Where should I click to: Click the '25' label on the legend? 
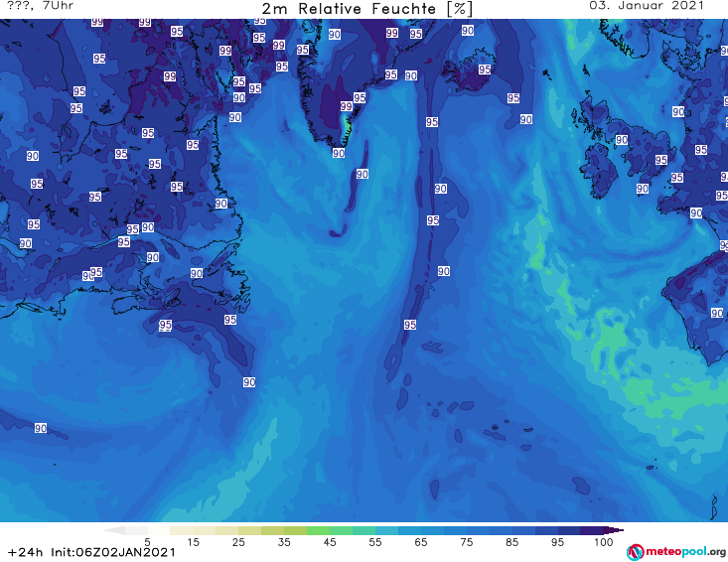tap(238, 542)
